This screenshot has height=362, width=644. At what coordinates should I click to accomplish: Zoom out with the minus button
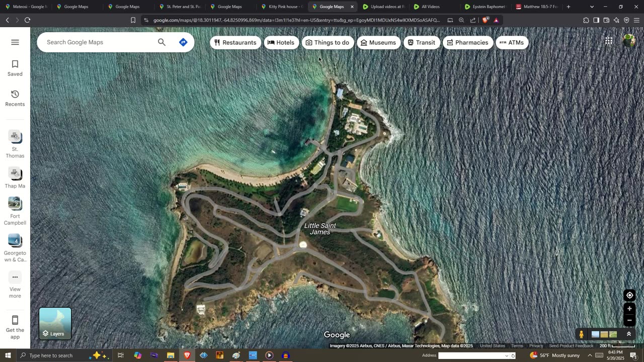629,320
